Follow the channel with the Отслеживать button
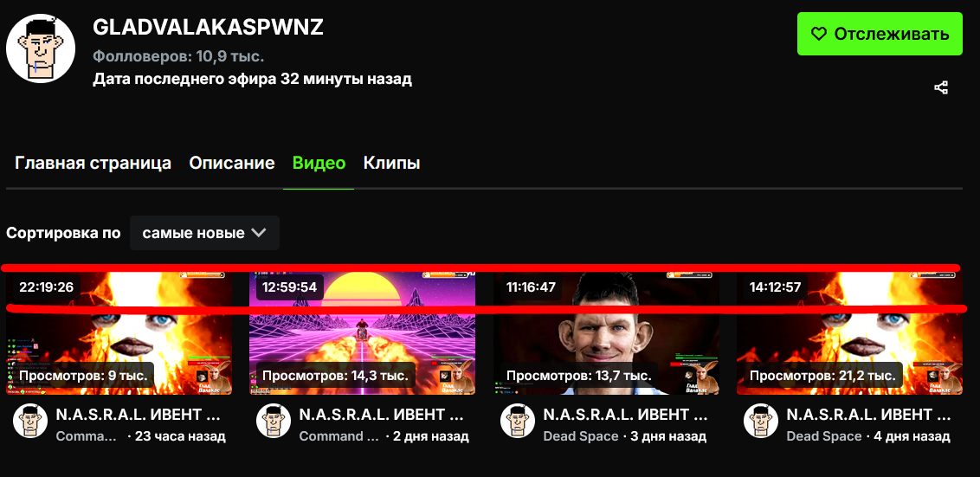Screen dimensions: 980x477 [880, 34]
